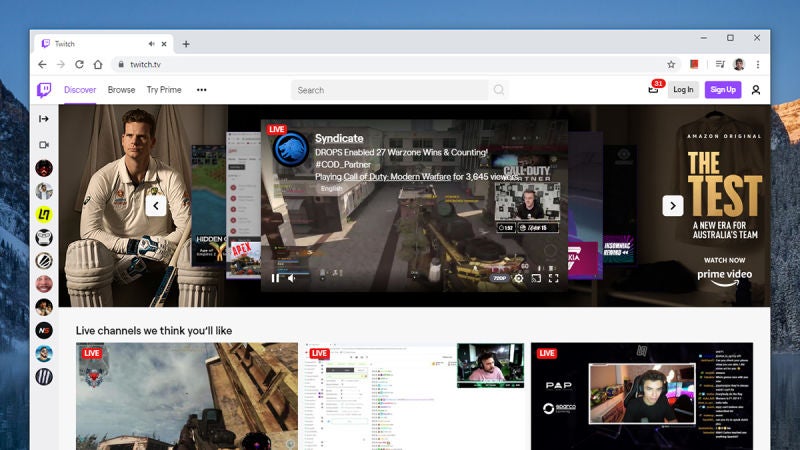This screenshot has height=450, width=800.
Task: Open the three-dot more menu
Action: click(202, 90)
